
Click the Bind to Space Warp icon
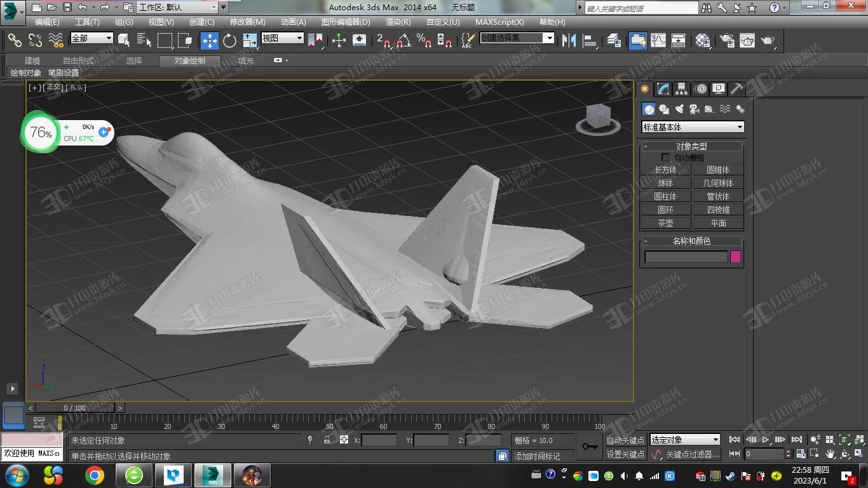click(56, 40)
